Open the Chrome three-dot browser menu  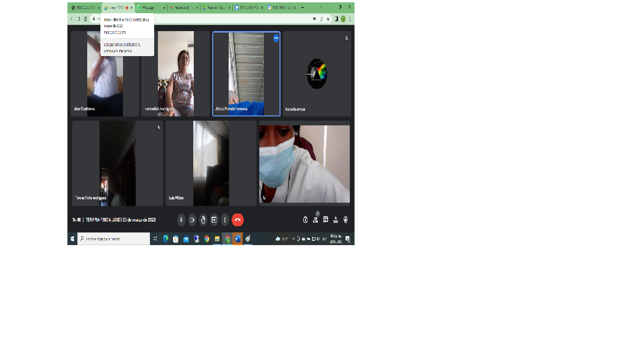[350, 19]
